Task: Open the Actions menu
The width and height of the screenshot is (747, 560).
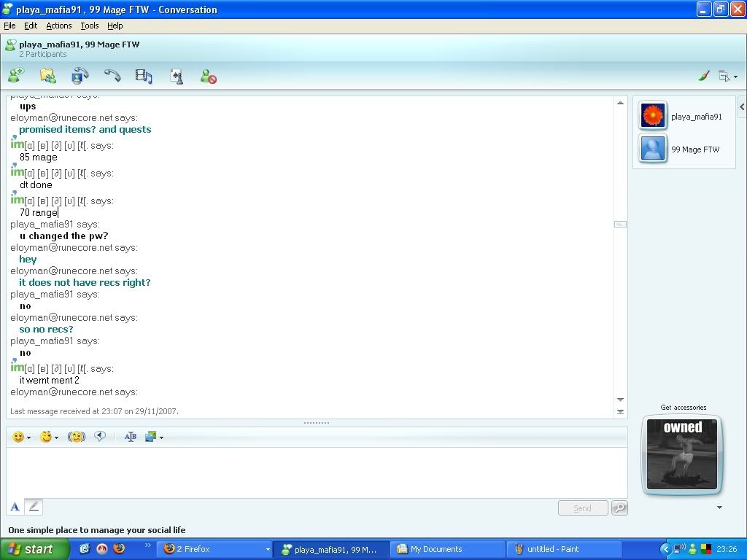Action: [58, 26]
